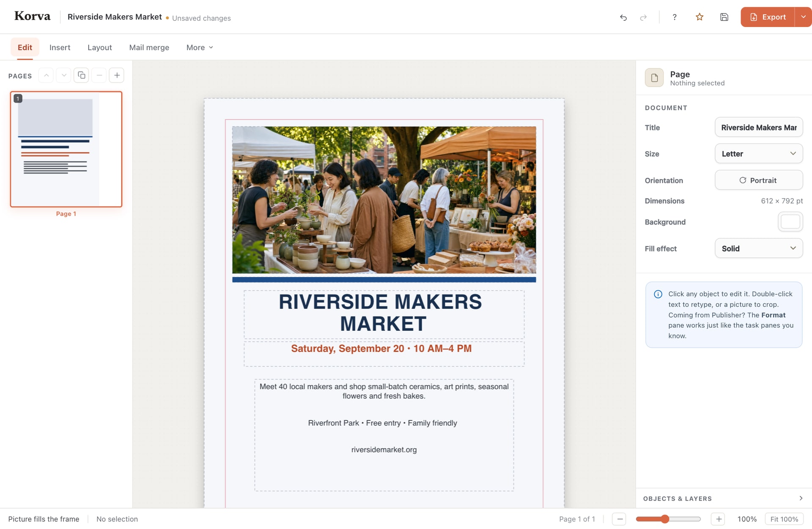
Task: Select the Page 1 thumbnail
Action: point(66,149)
